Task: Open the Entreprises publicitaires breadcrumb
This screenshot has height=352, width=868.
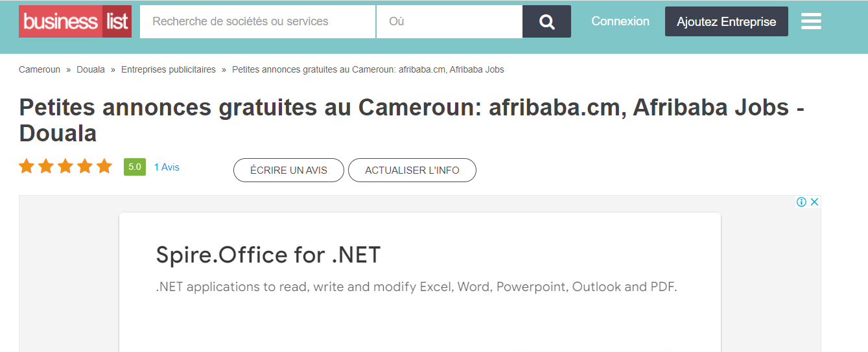Action: click(x=169, y=69)
